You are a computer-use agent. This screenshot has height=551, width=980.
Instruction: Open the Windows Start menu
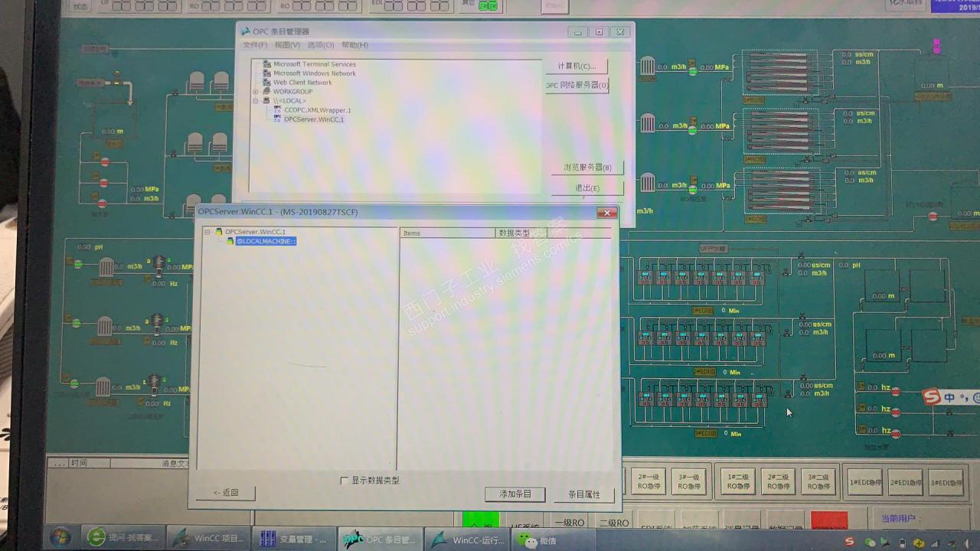click(x=60, y=538)
